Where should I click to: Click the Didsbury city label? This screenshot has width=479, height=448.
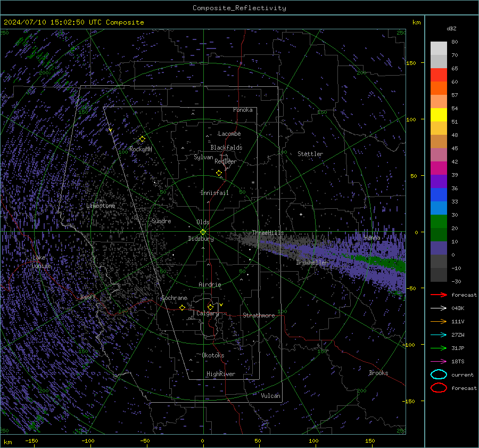click(x=201, y=239)
